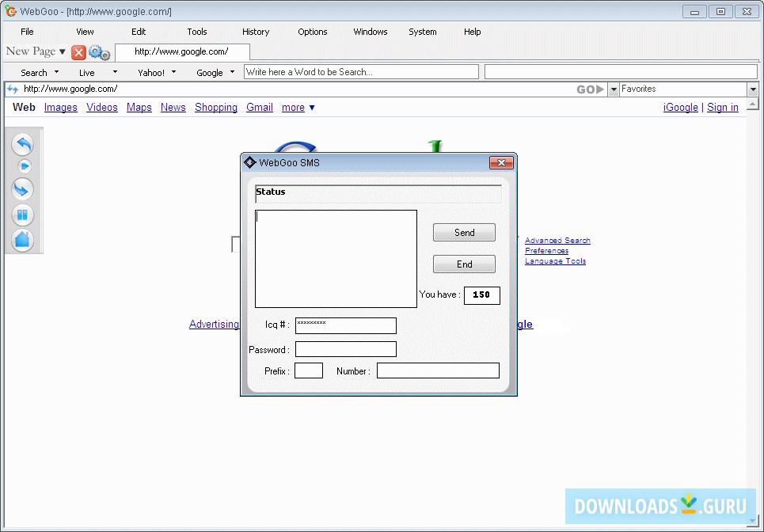
Task: Click the Sign in link
Action: [x=722, y=107]
